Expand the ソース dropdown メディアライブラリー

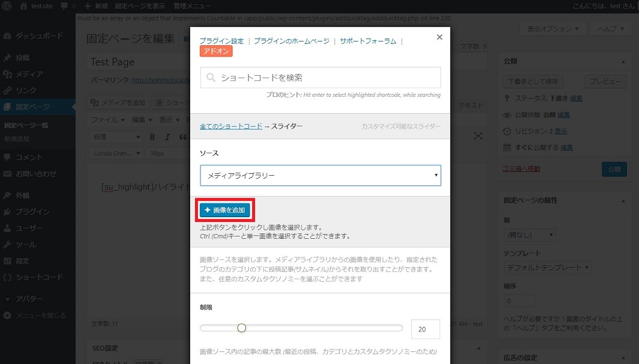320,176
